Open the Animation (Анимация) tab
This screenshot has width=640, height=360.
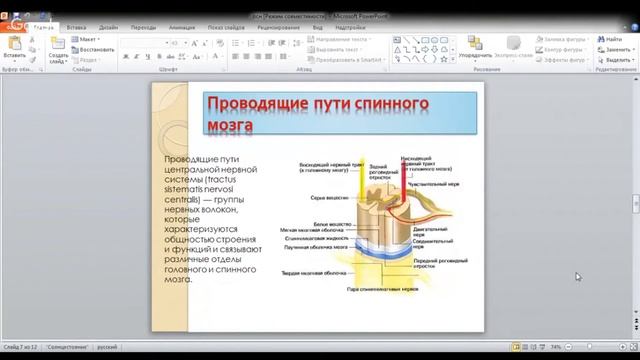[182, 27]
